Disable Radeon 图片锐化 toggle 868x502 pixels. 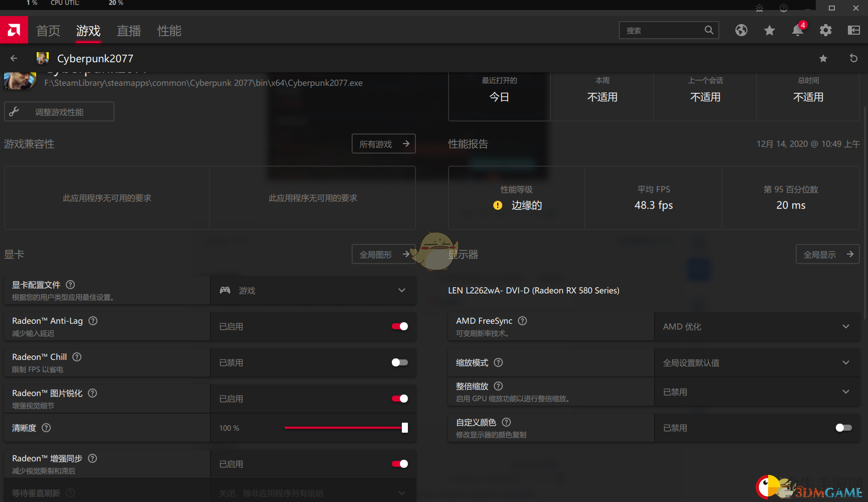coord(400,399)
